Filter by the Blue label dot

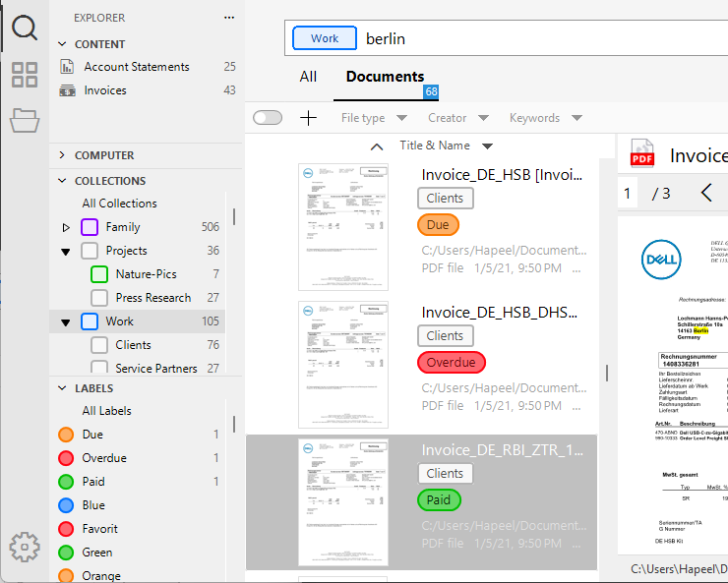(66, 505)
